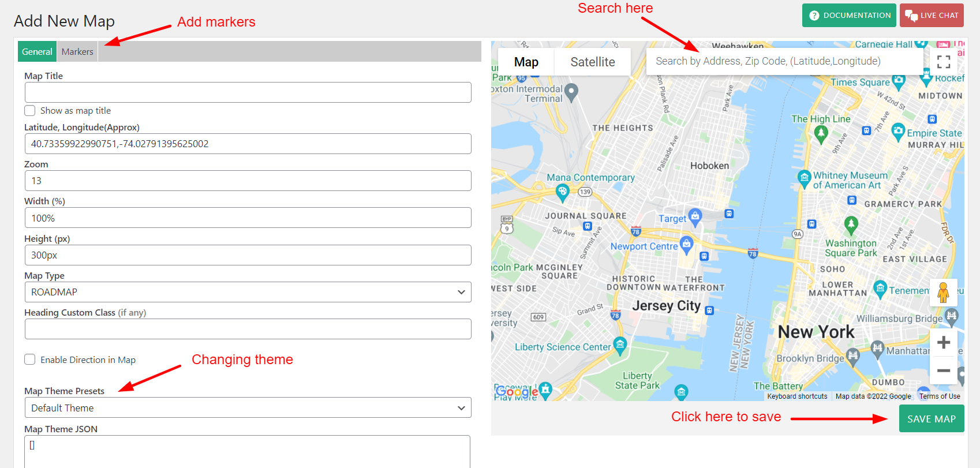Start a Live Chat
The height and width of the screenshot is (468, 980).
click(x=932, y=15)
